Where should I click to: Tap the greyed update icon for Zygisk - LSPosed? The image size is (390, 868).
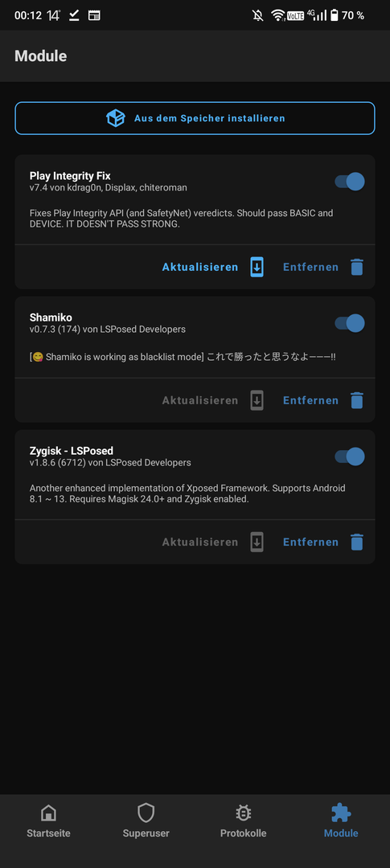pyautogui.click(x=257, y=542)
